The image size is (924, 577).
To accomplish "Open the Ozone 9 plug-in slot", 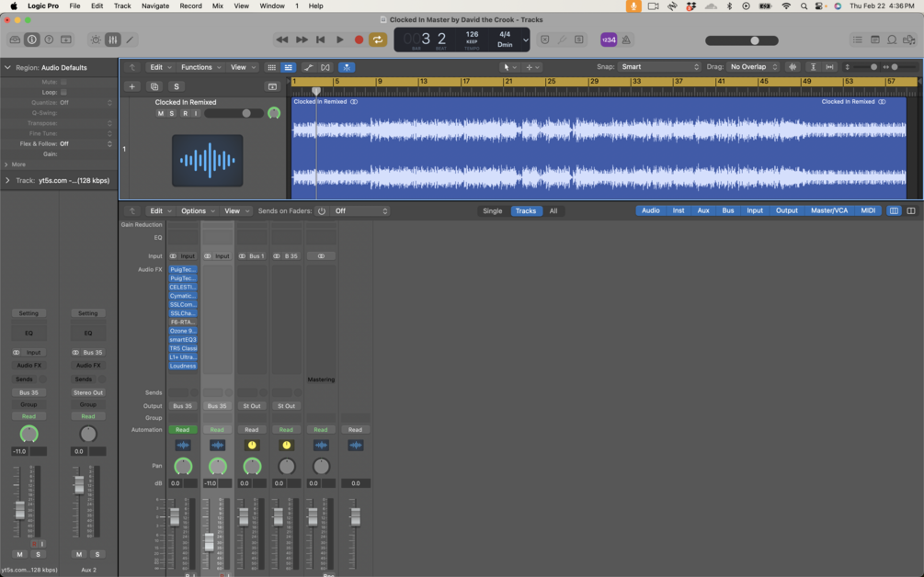I will click(x=183, y=331).
